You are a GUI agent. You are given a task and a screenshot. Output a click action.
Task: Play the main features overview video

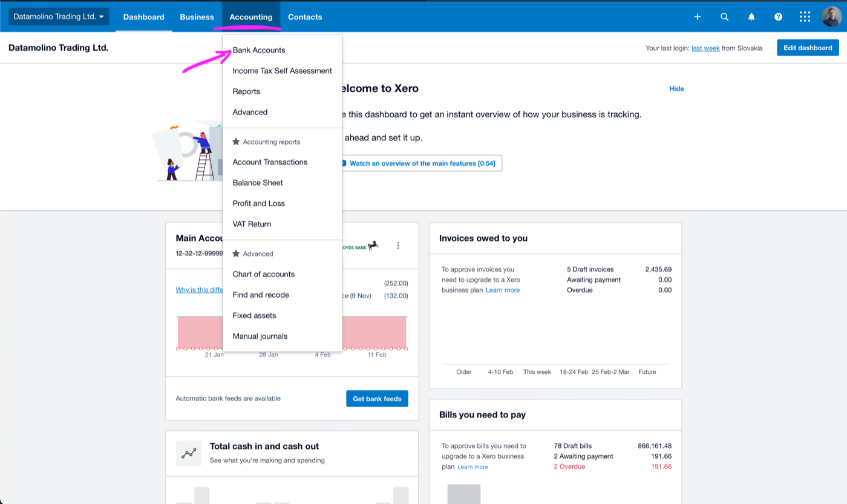pyautogui.click(x=422, y=163)
